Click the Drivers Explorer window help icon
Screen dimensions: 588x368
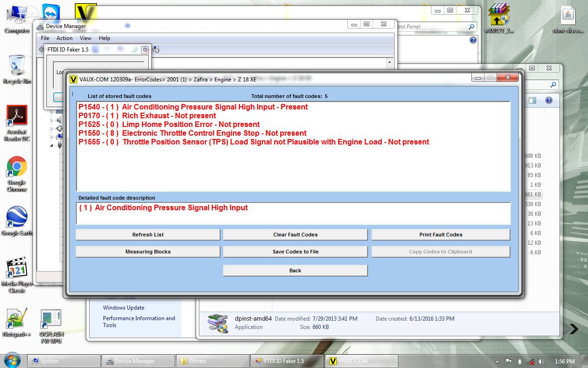coord(548,100)
